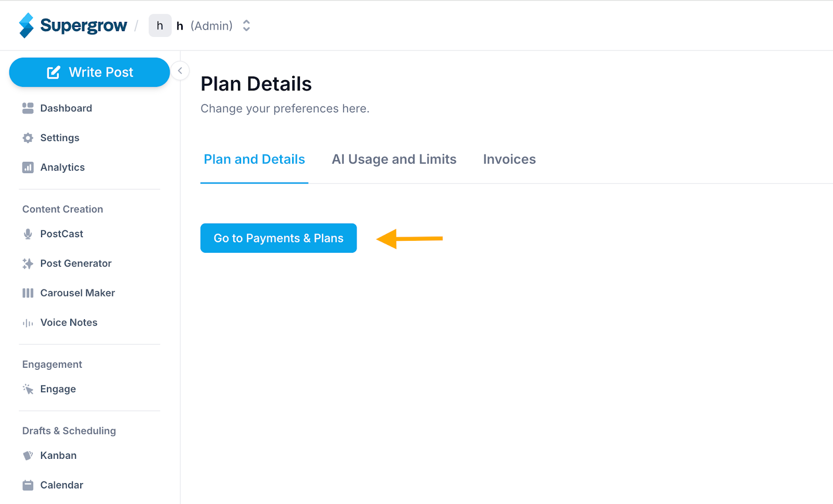Click the Engage cursor icon
Screen dimensions: 833x504
28,389
